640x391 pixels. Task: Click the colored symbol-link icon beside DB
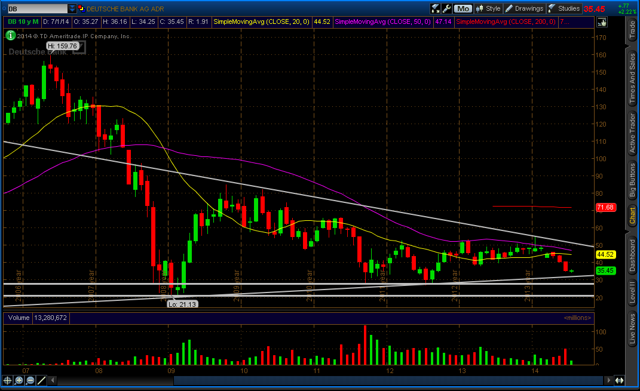[x=81, y=9]
